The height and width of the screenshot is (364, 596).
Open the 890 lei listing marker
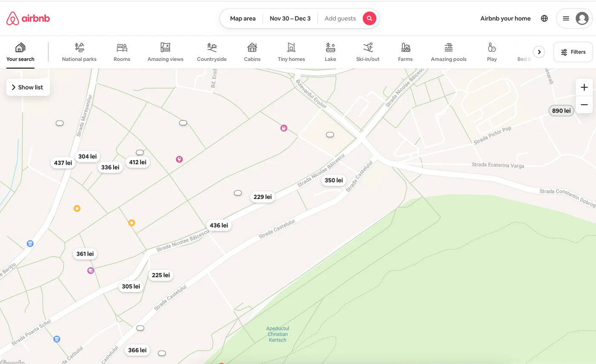click(x=561, y=111)
